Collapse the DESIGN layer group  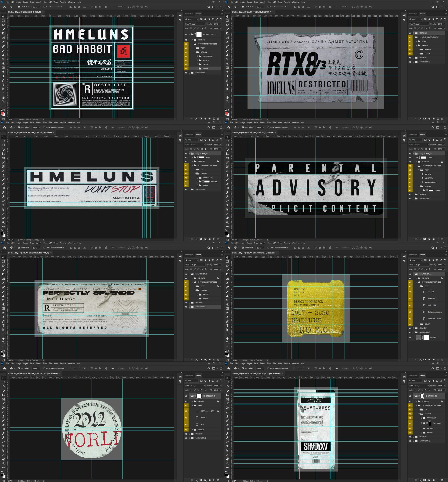[195, 52]
